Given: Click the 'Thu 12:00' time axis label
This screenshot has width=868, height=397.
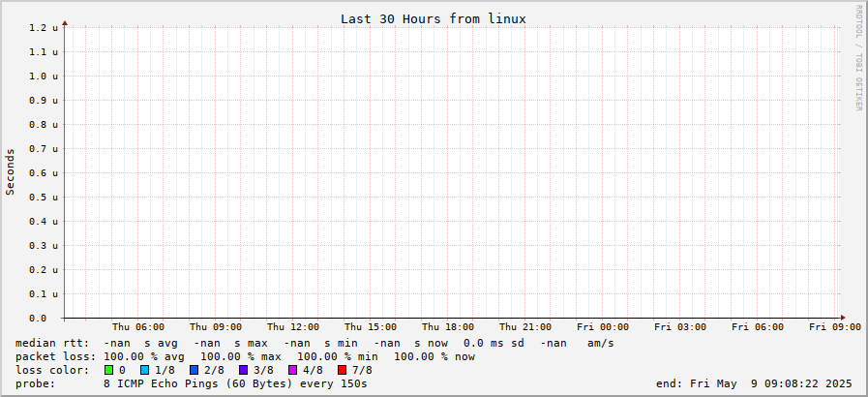Looking at the screenshot, I should coord(293,327).
